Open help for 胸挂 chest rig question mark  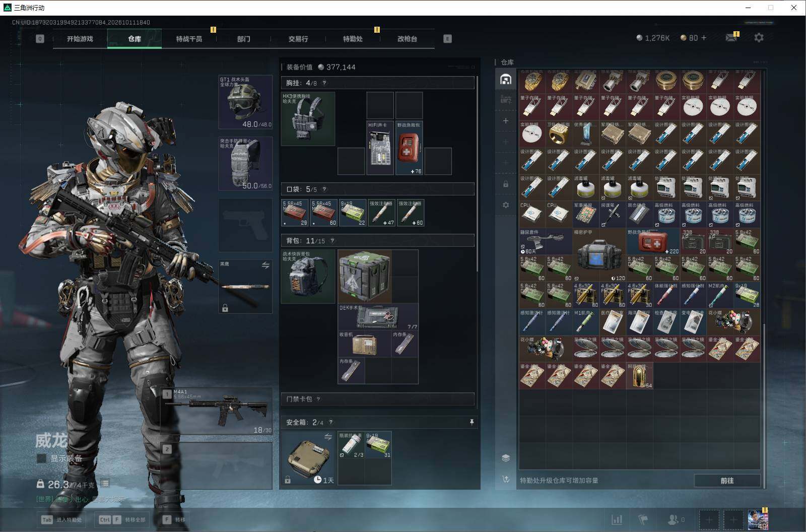pyautogui.click(x=324, y=83)
